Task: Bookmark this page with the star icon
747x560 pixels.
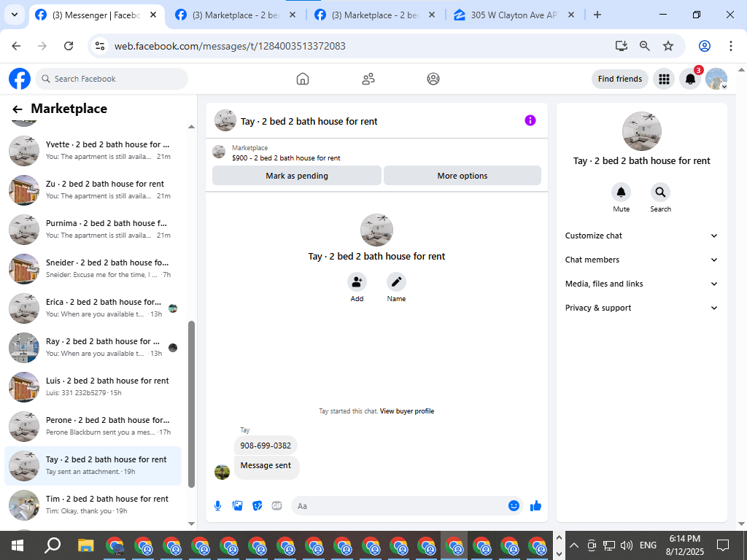Action: click(x=668, y=46)
